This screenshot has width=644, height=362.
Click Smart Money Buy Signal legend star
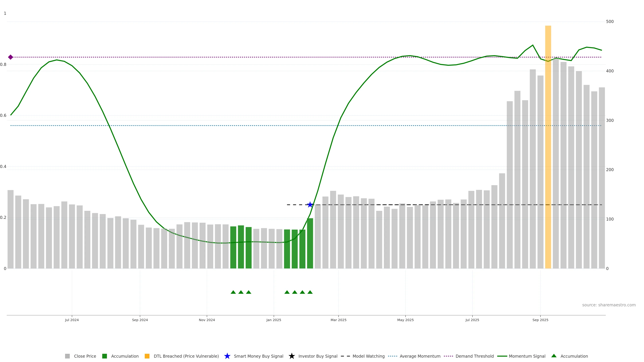227,356
